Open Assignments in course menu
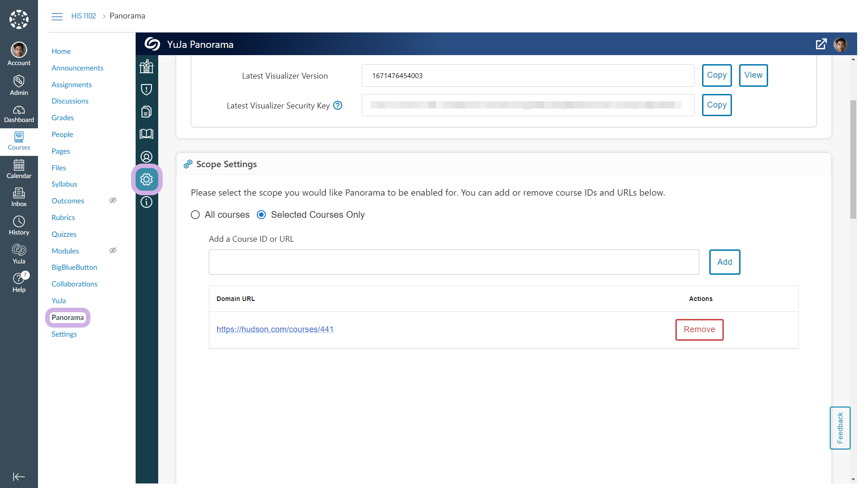This screenshot has width=868, height=488. coord(71,84)
